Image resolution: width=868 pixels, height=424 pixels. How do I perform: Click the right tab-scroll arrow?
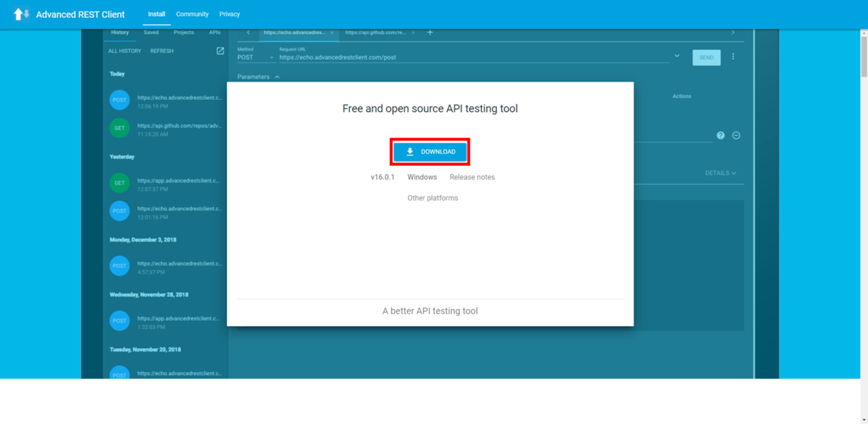tap(733, 33)
